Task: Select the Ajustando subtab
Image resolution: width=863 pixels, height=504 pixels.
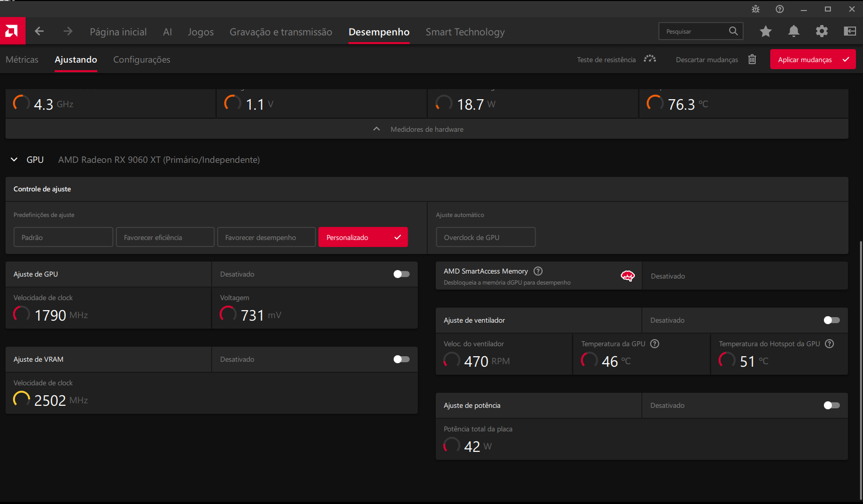Action: (76, 60)
